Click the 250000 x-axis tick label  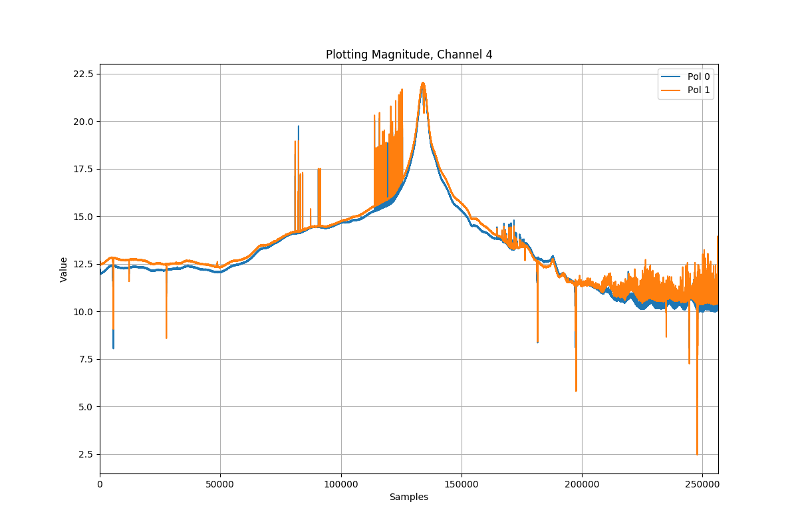point(702,483)
